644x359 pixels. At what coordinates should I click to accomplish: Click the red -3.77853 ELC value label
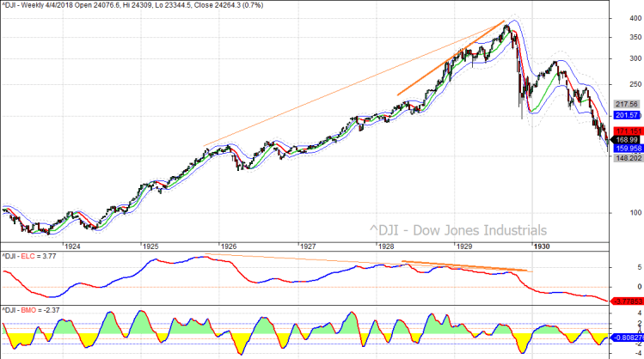[625, 301]
